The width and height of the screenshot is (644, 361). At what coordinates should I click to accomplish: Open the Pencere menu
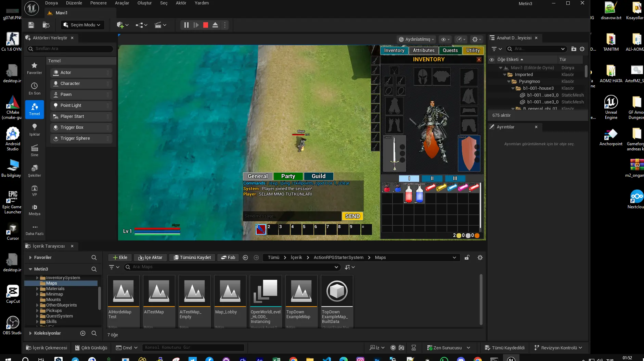pyautogui.click(x=99, y=3)
